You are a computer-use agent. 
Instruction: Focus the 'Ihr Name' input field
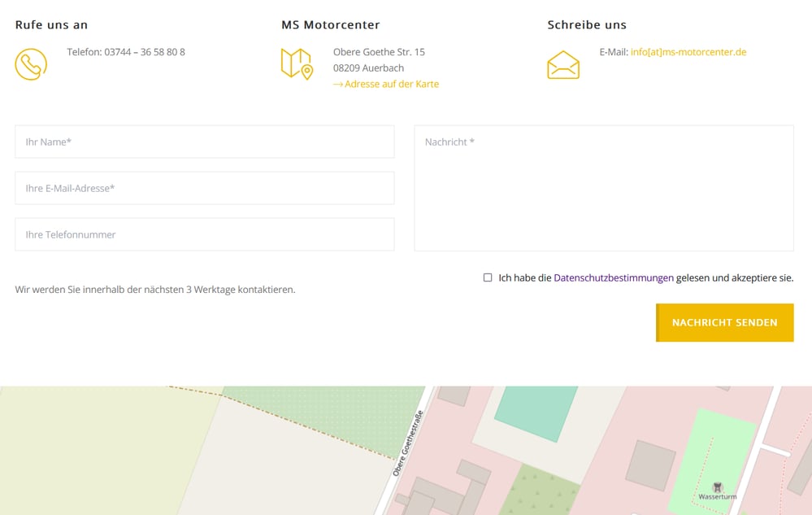tap(205, 142)
